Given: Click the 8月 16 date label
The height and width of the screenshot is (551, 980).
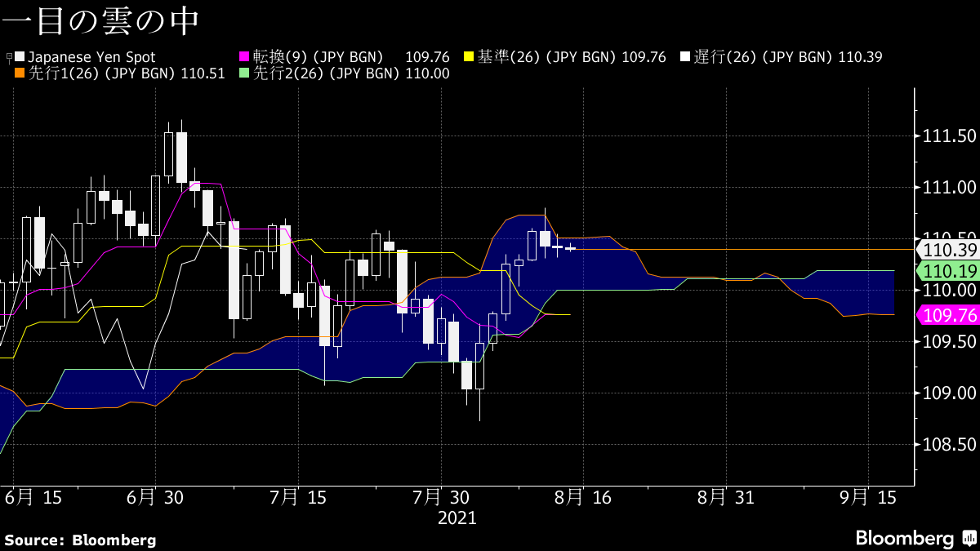Looking at the screenshot, I should (x=583, y=497).
